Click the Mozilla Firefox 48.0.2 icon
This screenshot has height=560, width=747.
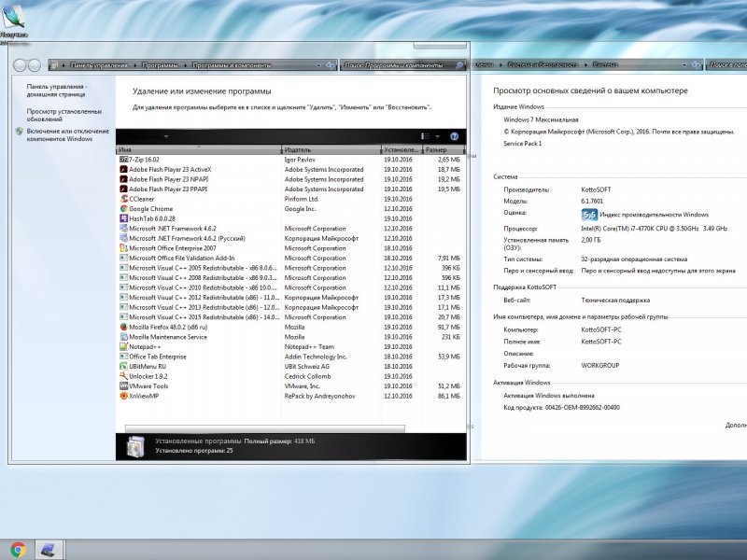pos(124,328)
